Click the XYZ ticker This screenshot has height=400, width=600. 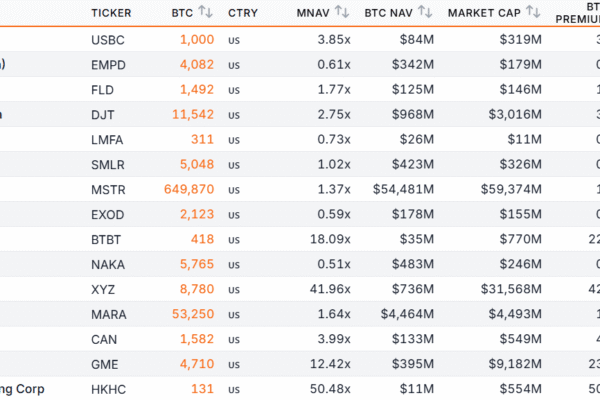[101, 289]
